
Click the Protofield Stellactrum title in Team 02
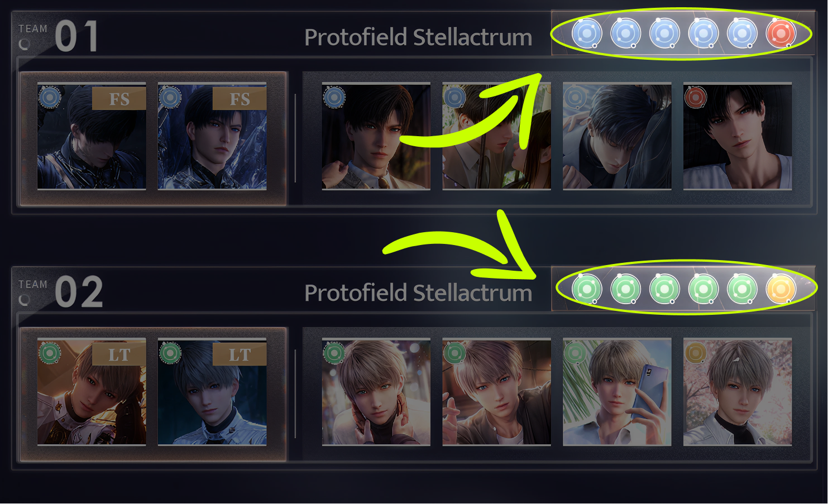pos(418,293)
